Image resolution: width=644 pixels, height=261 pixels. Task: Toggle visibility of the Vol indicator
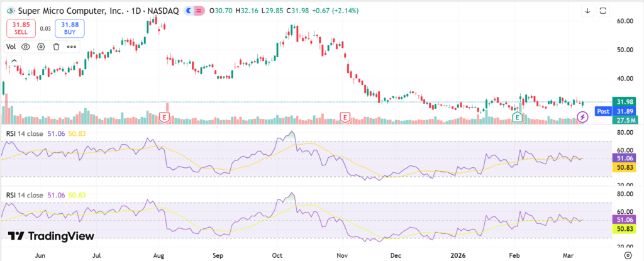tap(26, 47)
